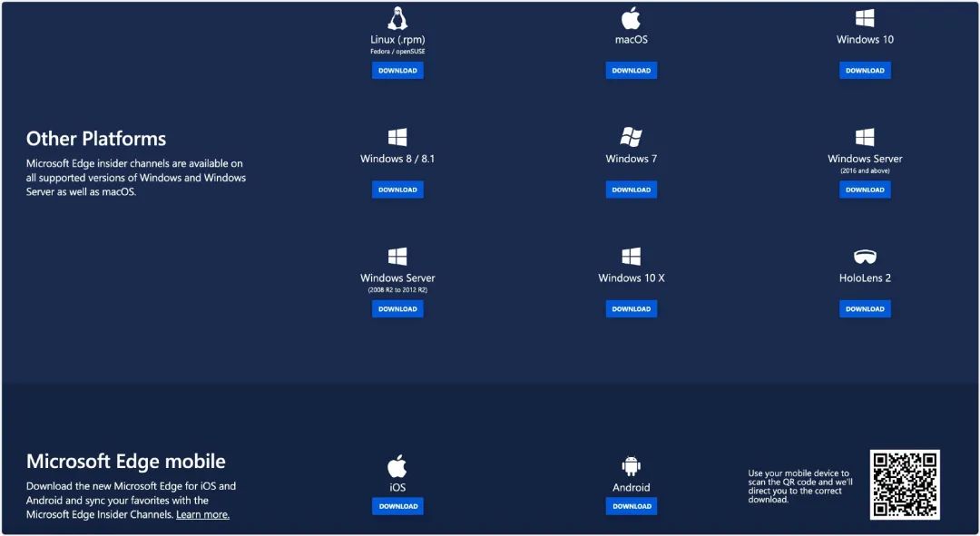Image resolution: width=980 pixels, height=536 pixels.
Task: Click the Android robot icon
Action: coord(632,466)
